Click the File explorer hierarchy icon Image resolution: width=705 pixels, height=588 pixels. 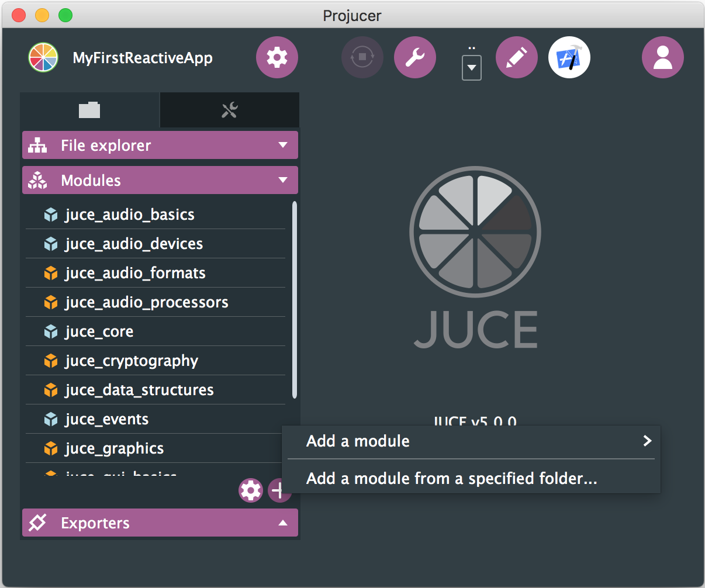pos(37,146)
